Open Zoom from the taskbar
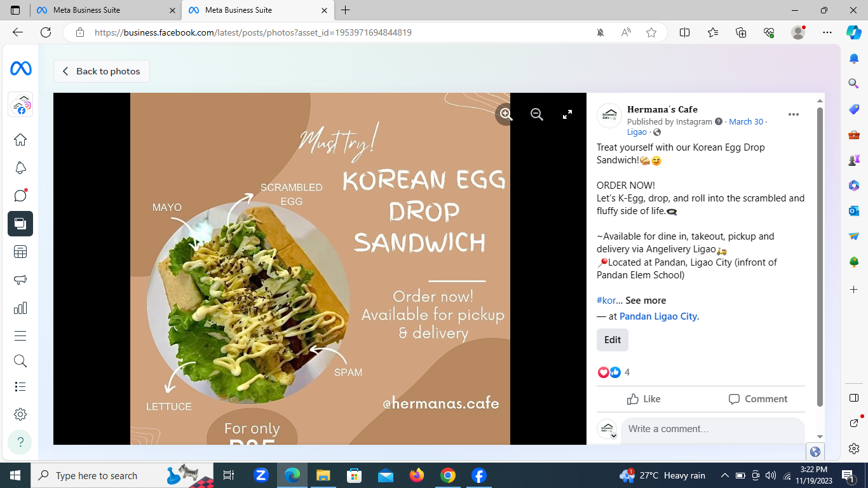The height and width of the screenshot is (488, 868). [261, 475]
